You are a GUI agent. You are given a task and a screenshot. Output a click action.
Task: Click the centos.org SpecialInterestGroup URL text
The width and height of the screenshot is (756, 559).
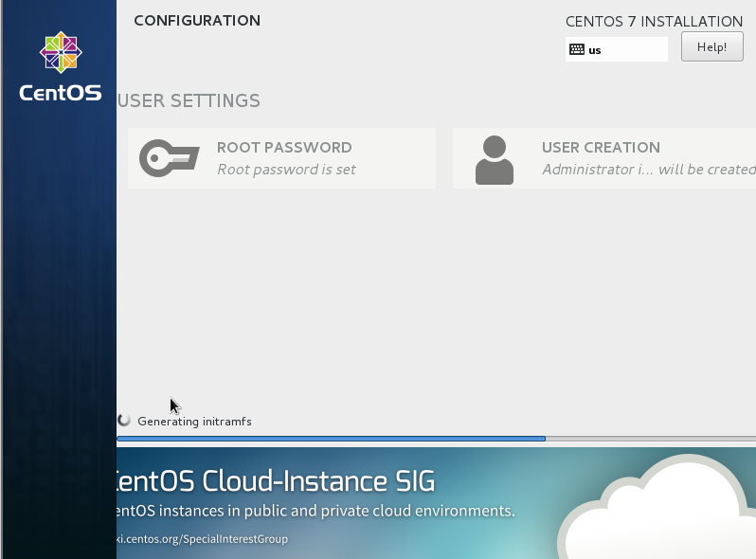click(202, 539)
